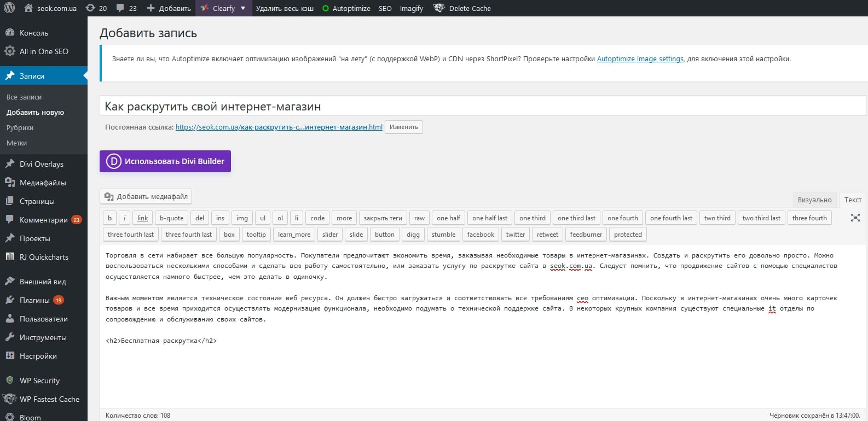Click the Плагины plug icon
The height and width of the screenshot is (421, 868).
click(x=10, y=300)
